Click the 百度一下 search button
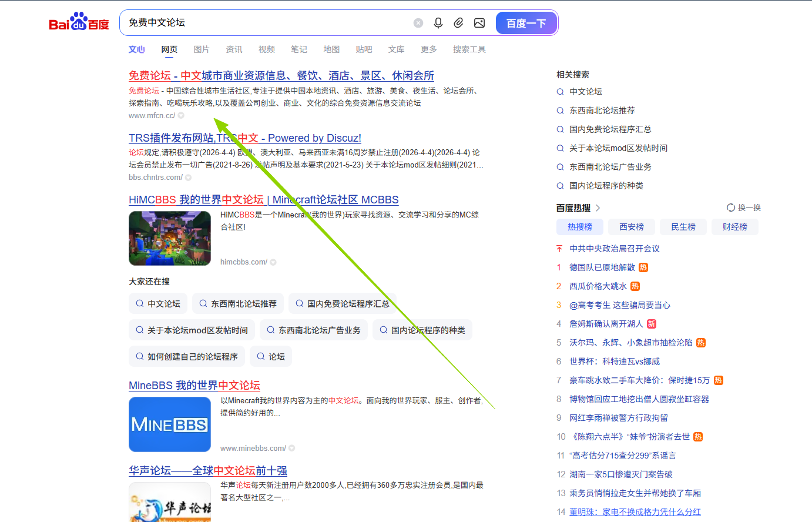 click(526, 23)
